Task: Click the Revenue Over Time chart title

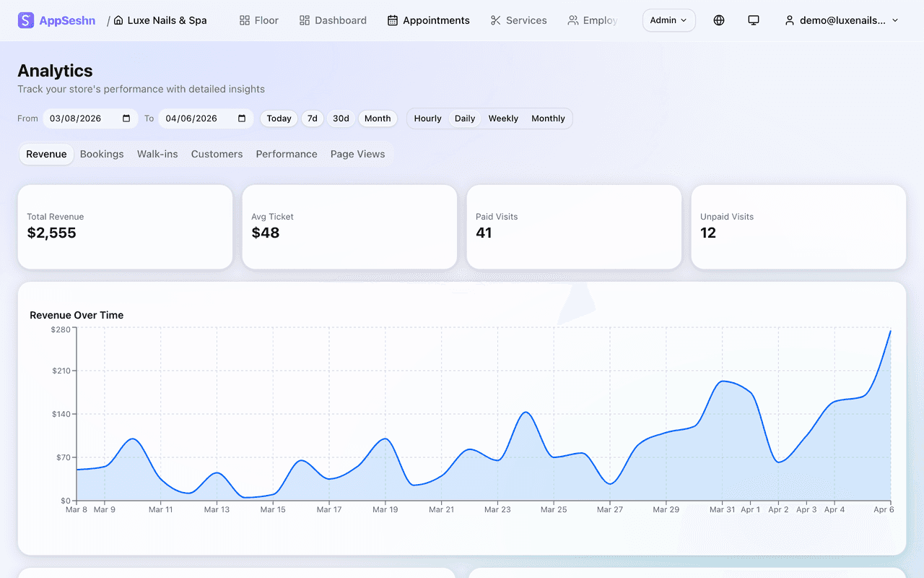Action: pyautogui.click(x=77, y=315)
